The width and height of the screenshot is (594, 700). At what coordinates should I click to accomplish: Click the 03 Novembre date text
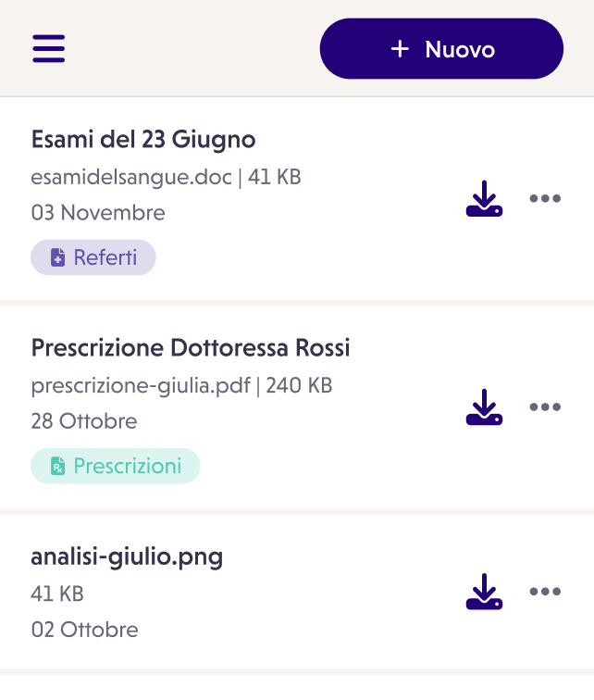point(98,213)
